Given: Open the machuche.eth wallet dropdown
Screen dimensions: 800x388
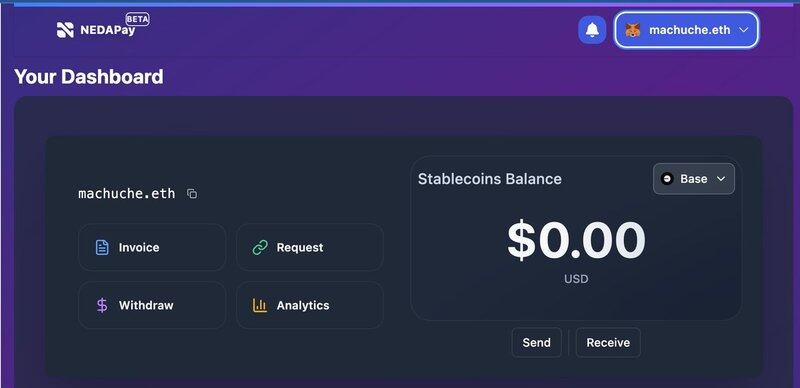Looking at the screenshot, I should [x=686, y=30].
